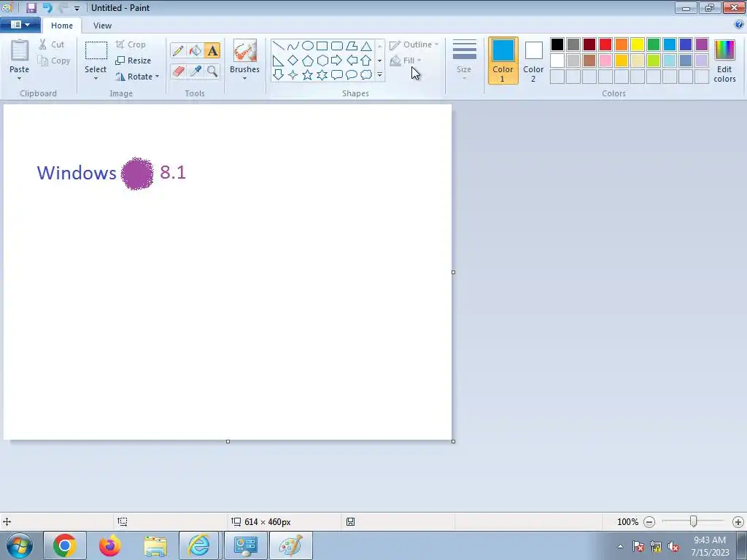747x560 pixels.
Task: Choose the Oval shape
Action: 308,46
